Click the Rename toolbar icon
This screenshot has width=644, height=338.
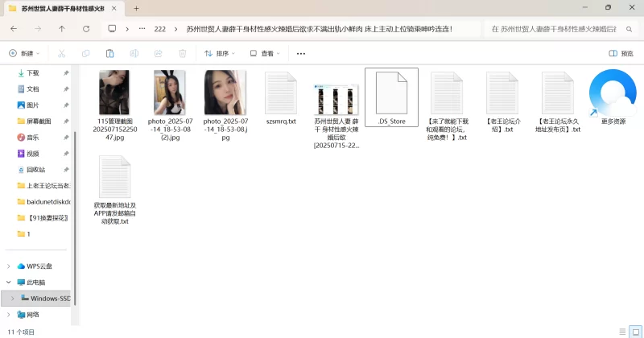134,53
